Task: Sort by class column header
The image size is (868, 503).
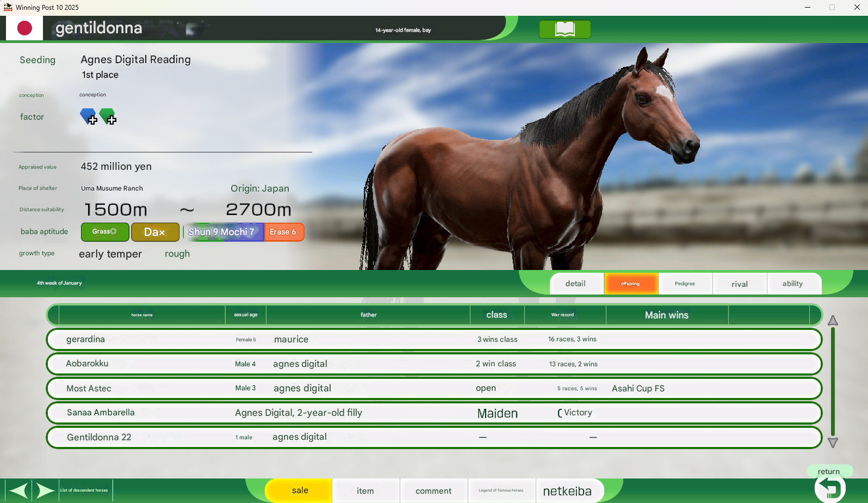Action: coord(497,315)
